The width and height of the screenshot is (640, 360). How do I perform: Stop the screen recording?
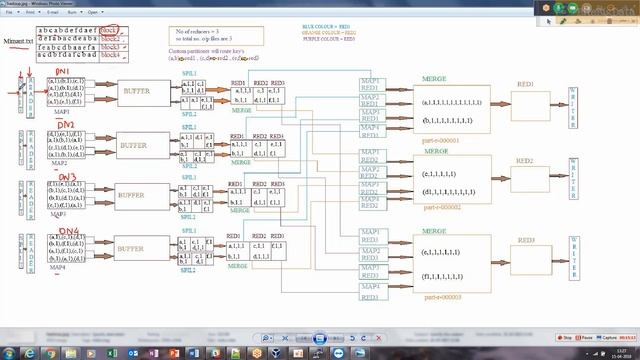(x=565, y=338)
